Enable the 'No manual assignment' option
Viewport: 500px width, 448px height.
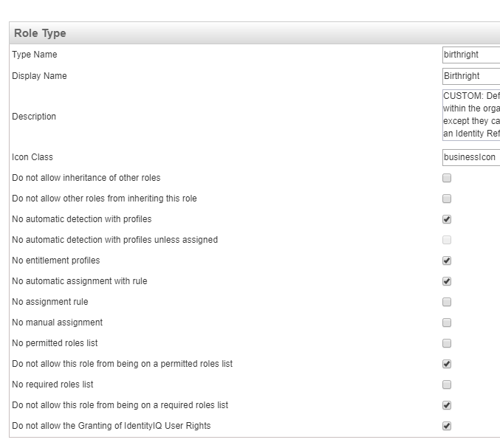coord(447,323)
